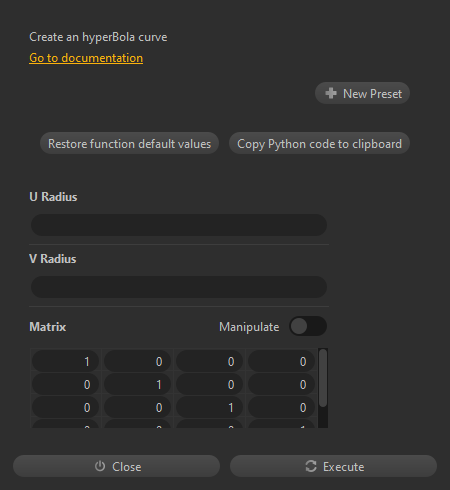Select matrix cell row one column four

click(282, 361)
